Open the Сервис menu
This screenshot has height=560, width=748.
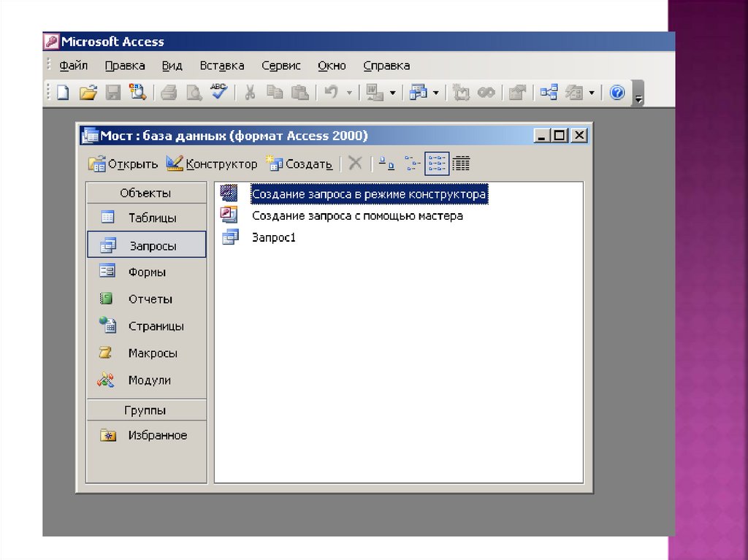(281, 66)
